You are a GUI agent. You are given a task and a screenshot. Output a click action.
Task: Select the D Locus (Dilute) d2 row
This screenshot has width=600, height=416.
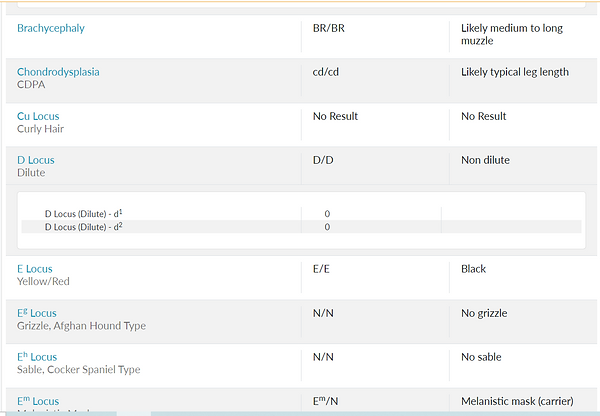[88, 227]
